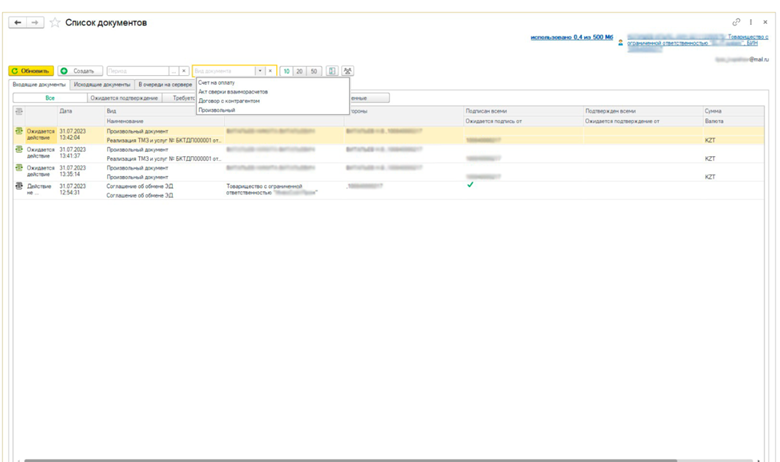Click the Период input field
The height and width of the screenshot is (462, 780).
pyautogui.click(x=137, y=71)
